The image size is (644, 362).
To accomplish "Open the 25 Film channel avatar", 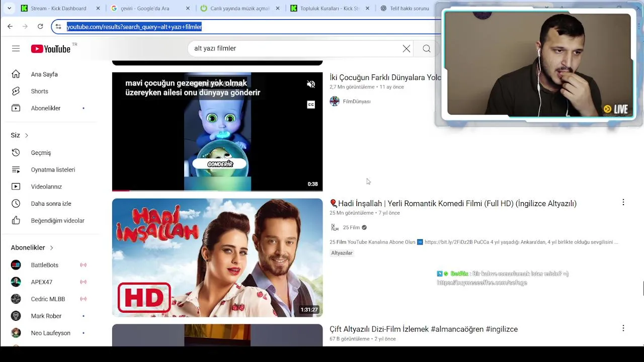I will click(x=335, y=228).
